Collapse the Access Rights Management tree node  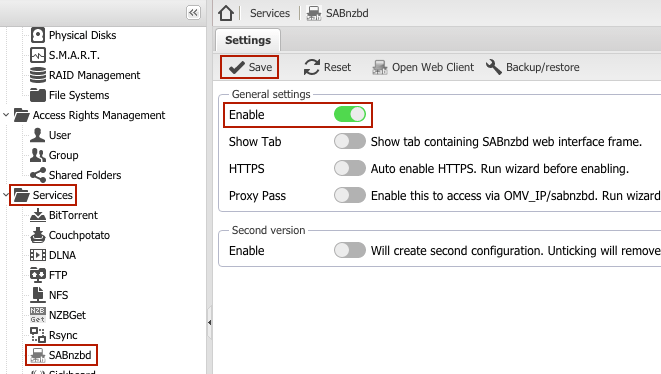[x=6, y=115]
